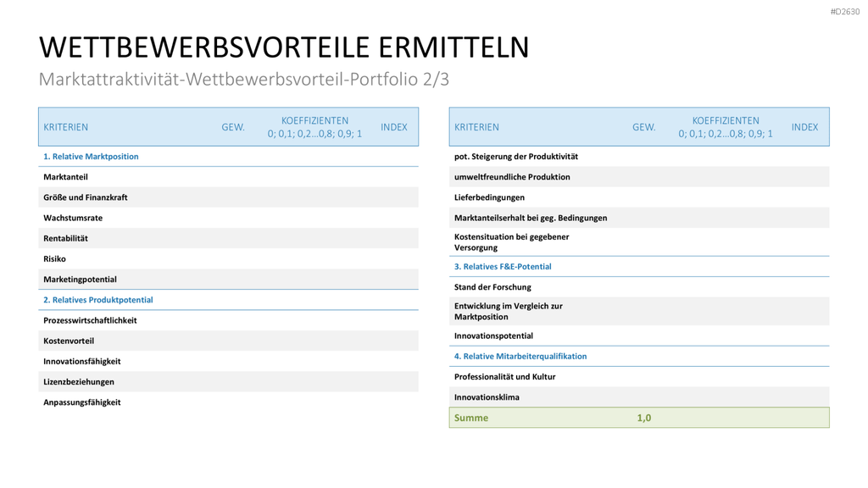Select the 'Innovationsfähigkeit' row
This screenshot has width=868, height=488.
coord(228,361)
